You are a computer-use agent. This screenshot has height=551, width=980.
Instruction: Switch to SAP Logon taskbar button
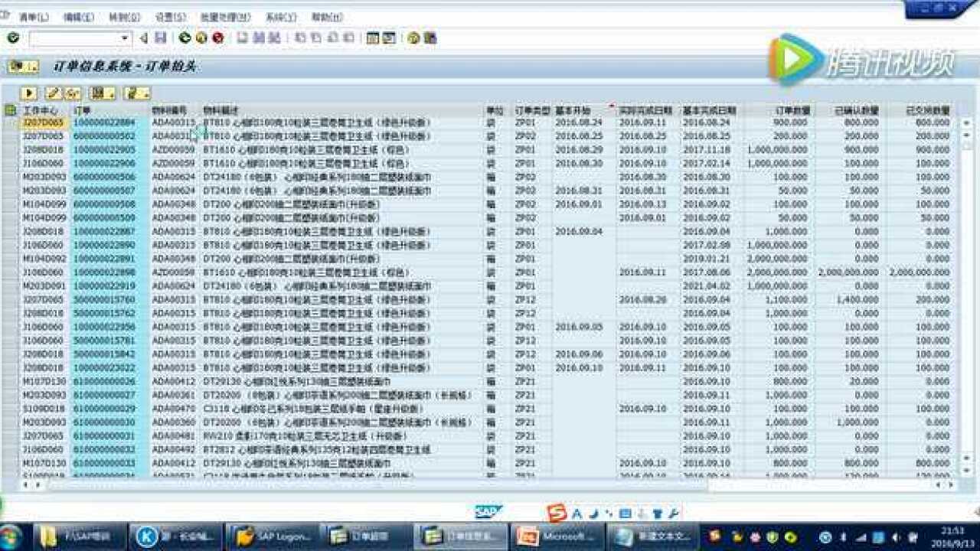(271, 536)
